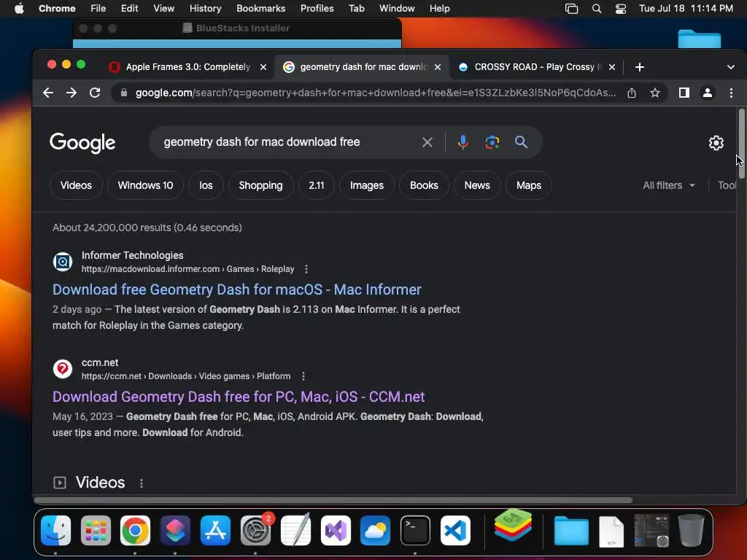Open a new Chrome tab with plus
747x560 pixels.
640,67
